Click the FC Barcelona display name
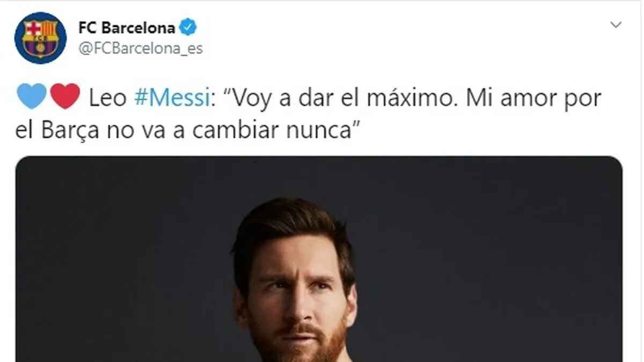 tap(127, 27)
